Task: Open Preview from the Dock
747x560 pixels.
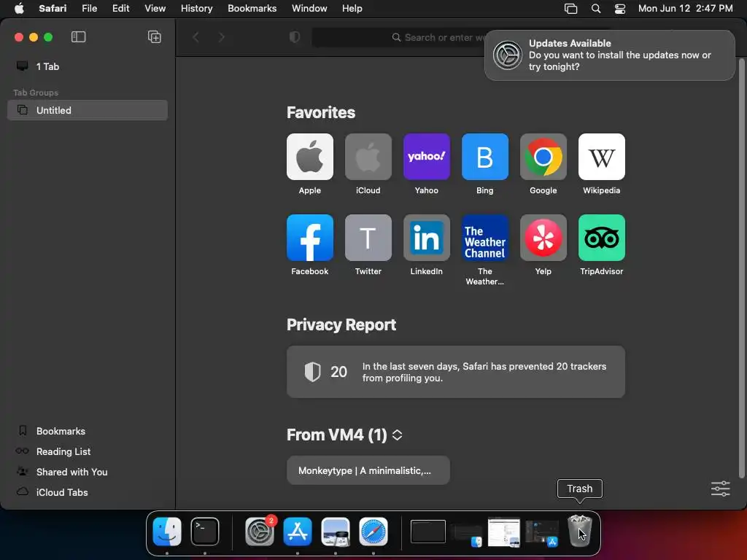Action: click(336, 532)
